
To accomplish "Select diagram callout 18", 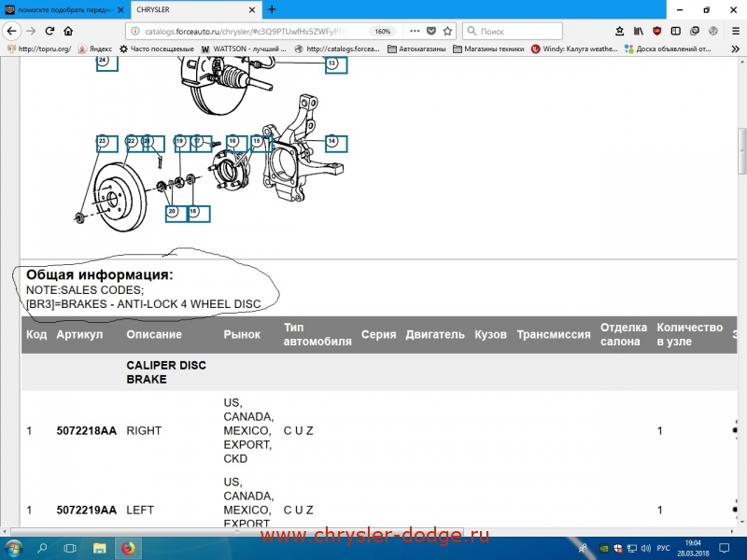I will 199,214.
